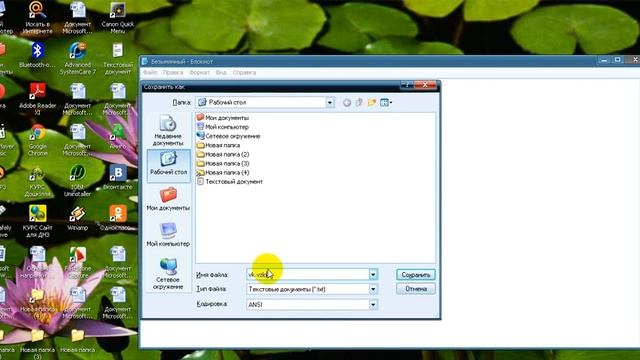Open the Справка menu in Notepad
The height and width of the screenshot is (360, 640).
pyautogui.click(x=244, y=72)
